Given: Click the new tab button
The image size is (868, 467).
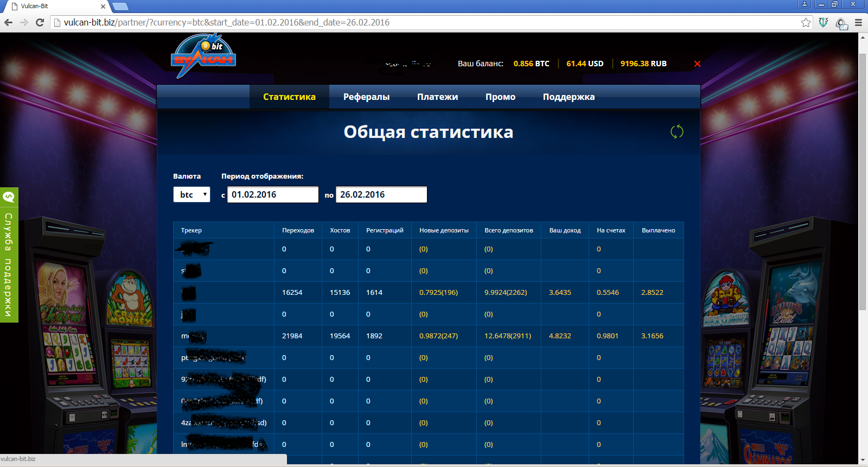Looking at the screenshot, I should (120, 6).
